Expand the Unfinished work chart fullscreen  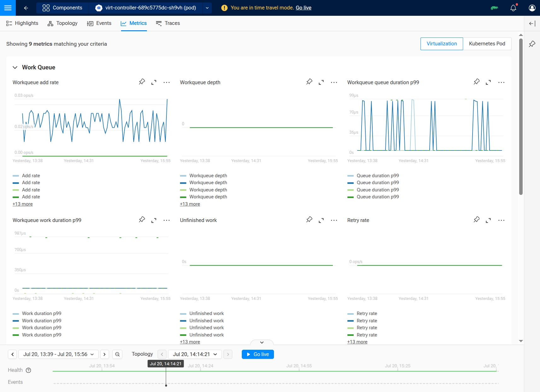321,220
